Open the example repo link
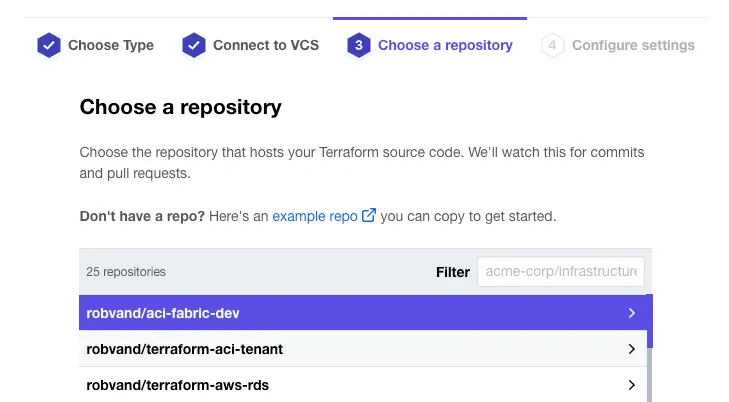 click(314, 216)
